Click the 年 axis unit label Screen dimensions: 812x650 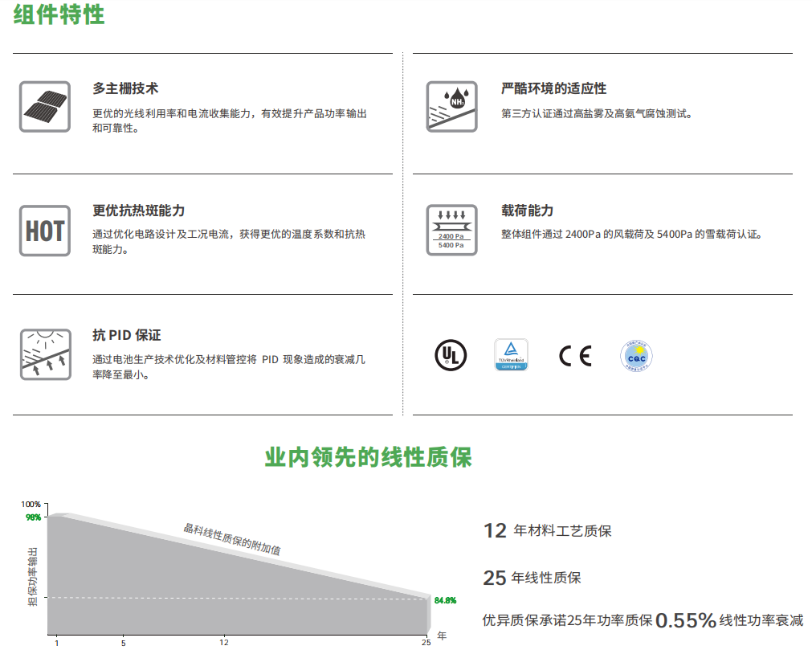pos(442,636)
